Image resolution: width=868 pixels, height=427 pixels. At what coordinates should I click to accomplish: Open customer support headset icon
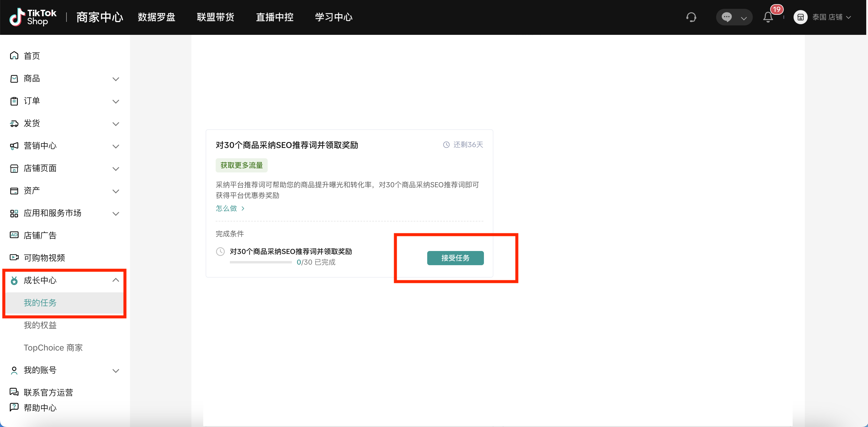[x=691, y=17]
